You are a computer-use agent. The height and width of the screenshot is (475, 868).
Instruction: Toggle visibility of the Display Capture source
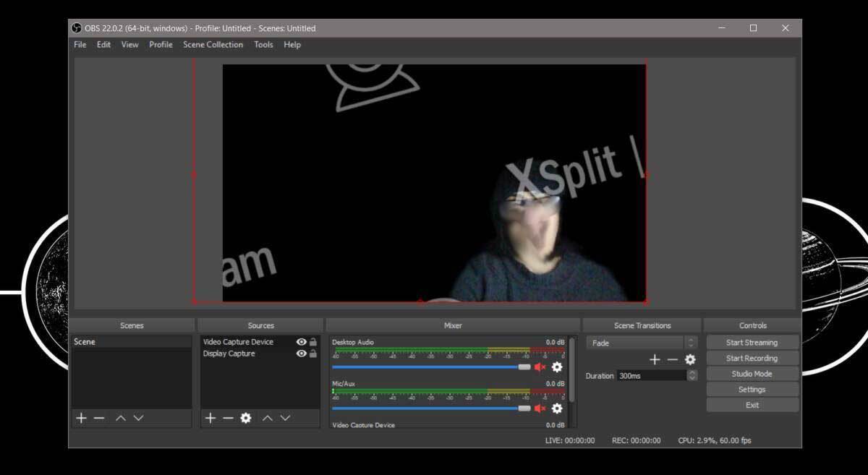click(301, 354)
